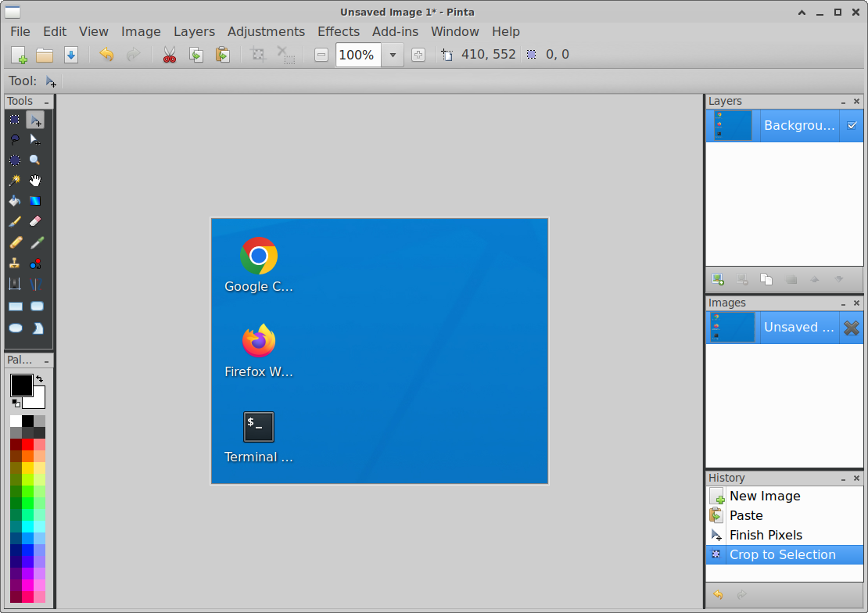
Task: Select the Rectangle Select tool
Action: [x=15, y=120]
